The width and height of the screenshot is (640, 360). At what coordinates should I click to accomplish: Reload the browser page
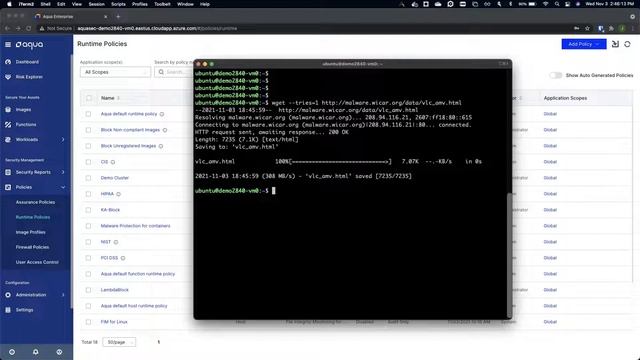click(x=29, y=28)
